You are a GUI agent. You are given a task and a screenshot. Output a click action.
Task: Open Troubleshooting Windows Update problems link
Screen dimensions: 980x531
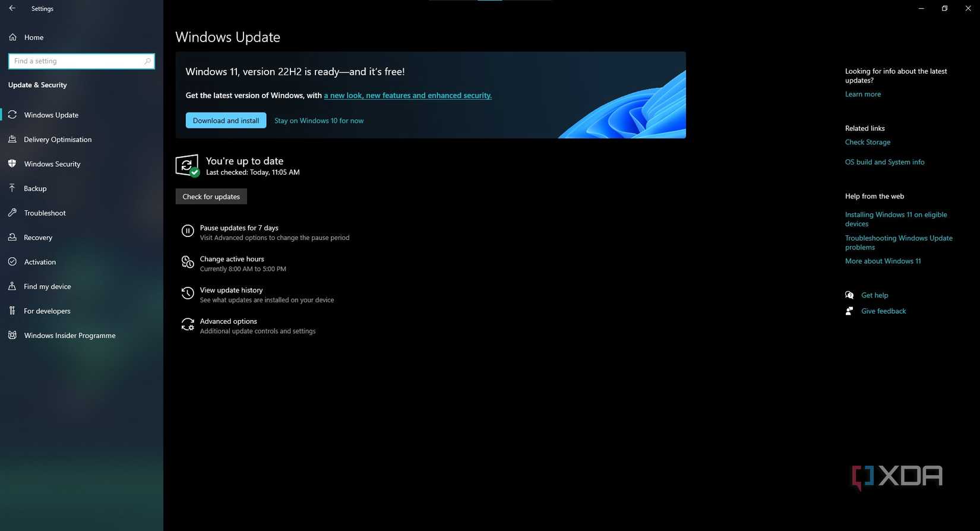point(899,242)
